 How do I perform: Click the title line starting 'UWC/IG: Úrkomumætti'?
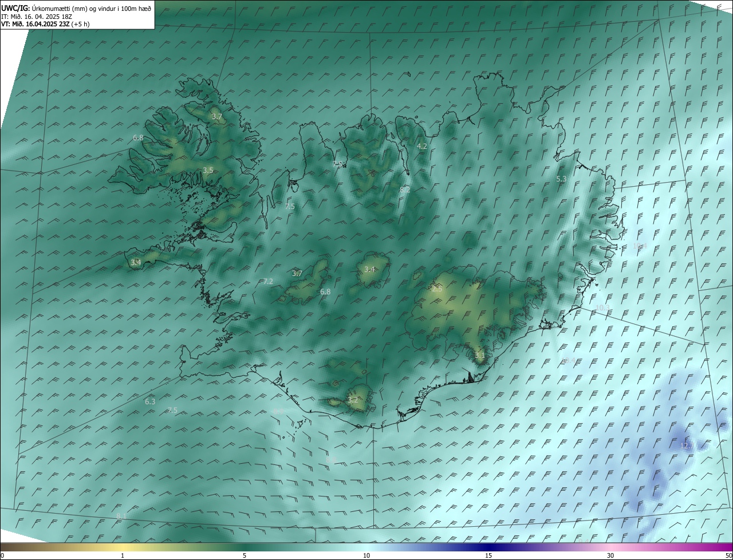click(x=76, y=7)
